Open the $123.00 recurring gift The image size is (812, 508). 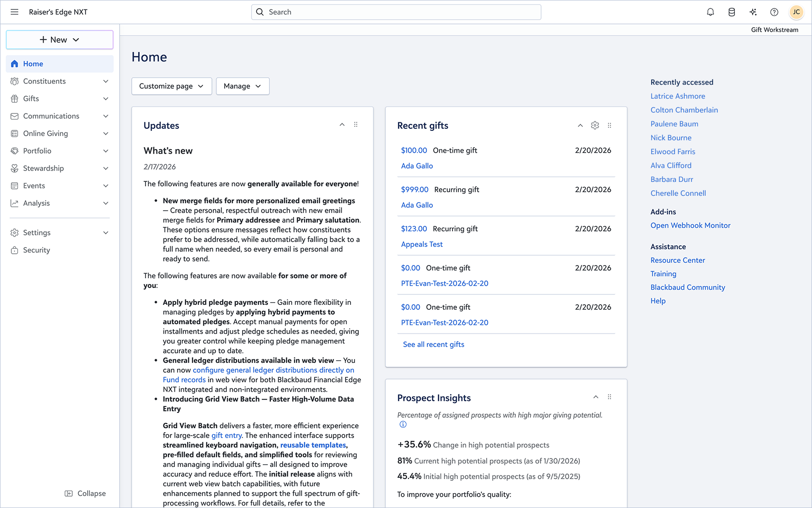[x=414, y=228]
